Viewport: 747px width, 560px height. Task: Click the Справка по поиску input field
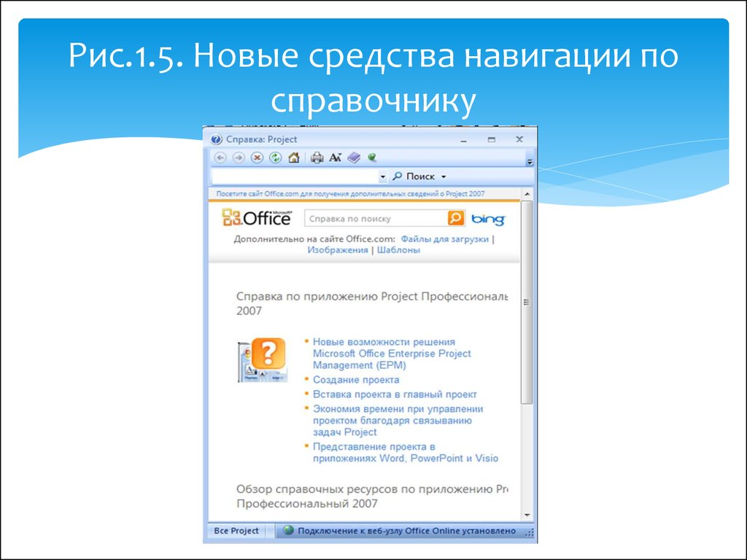point(376,219)
